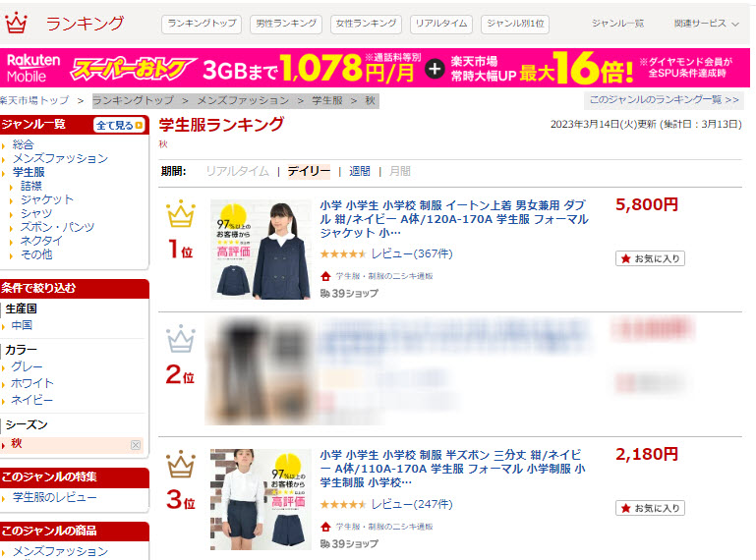The width and height of the screenshot is (756, 560).
Task: Click shop house icon for third product
Action: click(x=326, y=527)
